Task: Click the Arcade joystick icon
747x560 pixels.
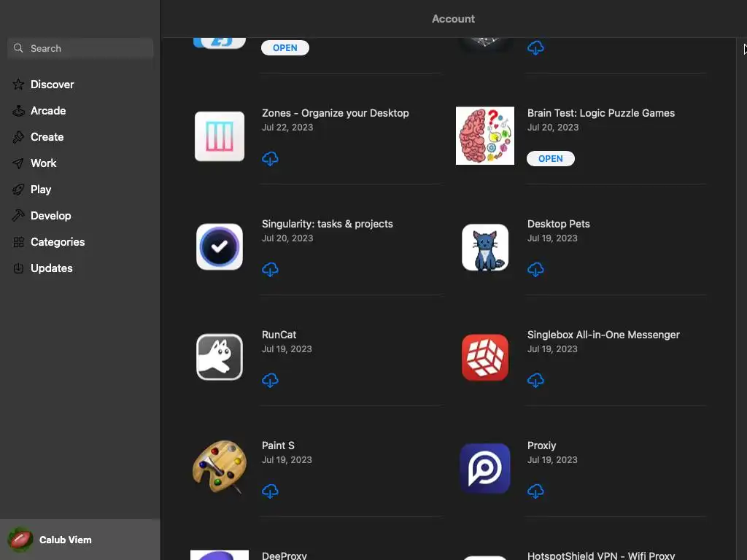Action: [x=18, y=111]
